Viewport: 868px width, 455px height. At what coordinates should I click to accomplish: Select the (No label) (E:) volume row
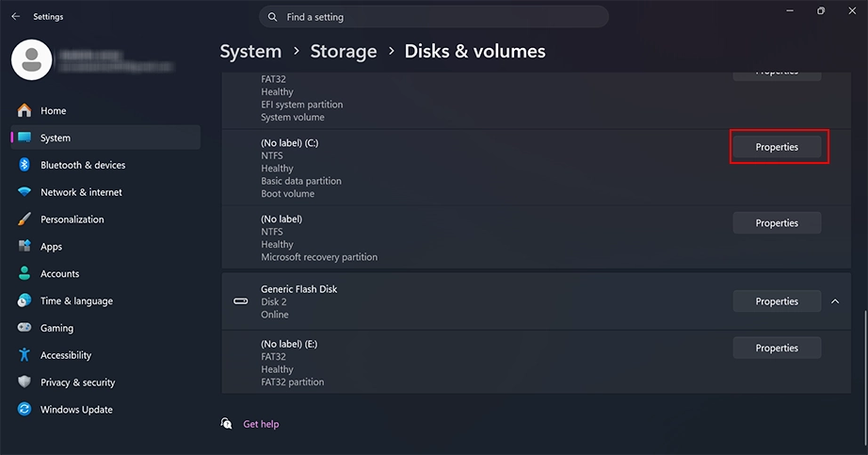coord(536,363)
